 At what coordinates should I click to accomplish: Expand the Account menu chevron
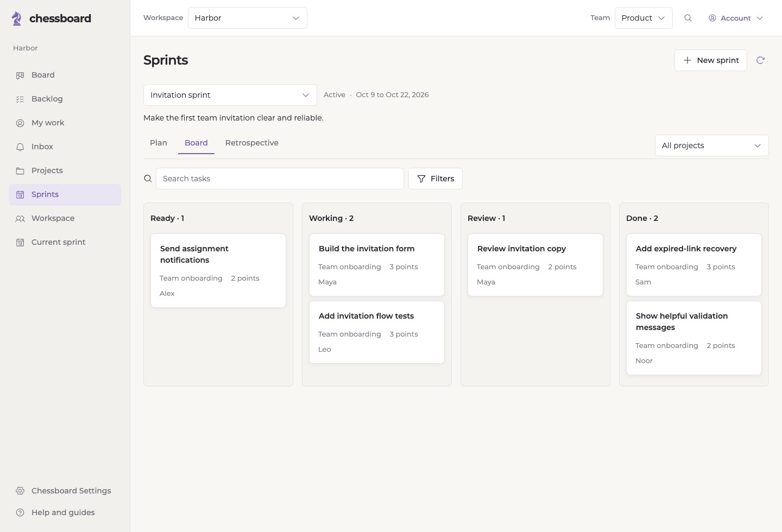[x=760, y=18]
